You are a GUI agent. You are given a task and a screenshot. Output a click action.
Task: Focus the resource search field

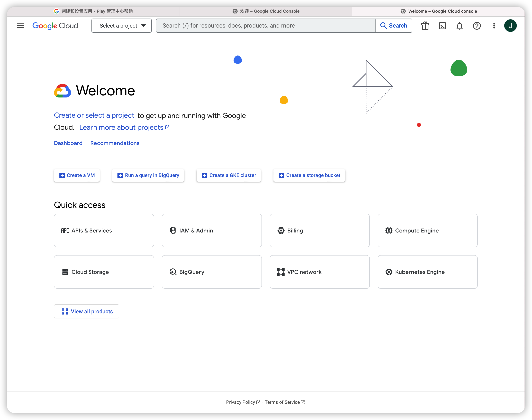[266, 26]
